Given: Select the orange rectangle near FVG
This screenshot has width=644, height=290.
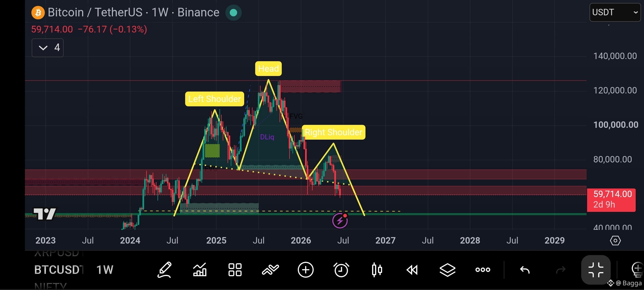Looking at the screenshot, I should point(296,130).
